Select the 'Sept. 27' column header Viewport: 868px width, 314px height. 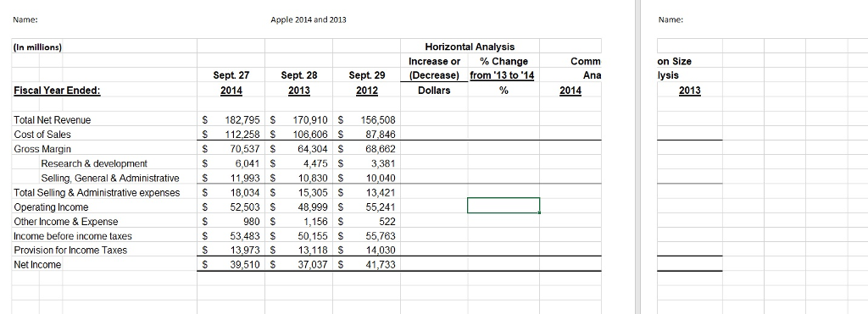coord(231,75)
